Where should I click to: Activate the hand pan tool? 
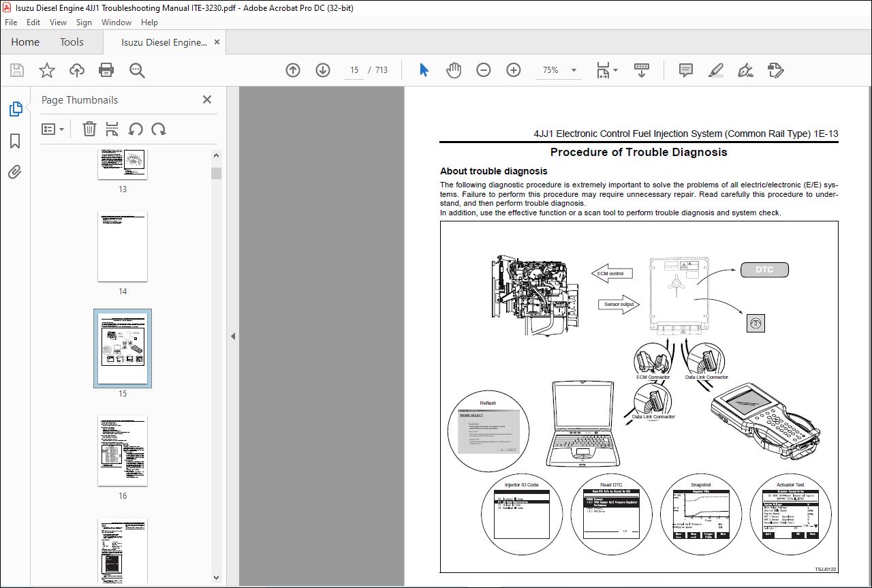pyautogui.click(x=454, y=70)
